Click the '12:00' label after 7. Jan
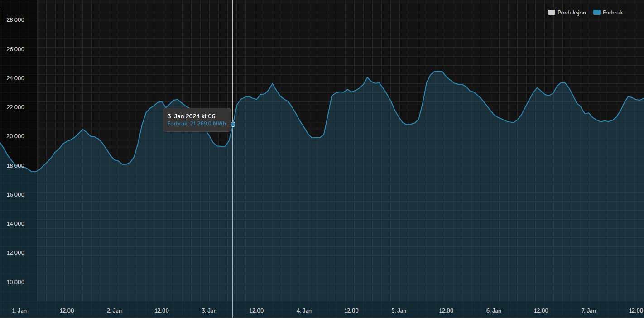644x318 pixels. coord(636,311)
